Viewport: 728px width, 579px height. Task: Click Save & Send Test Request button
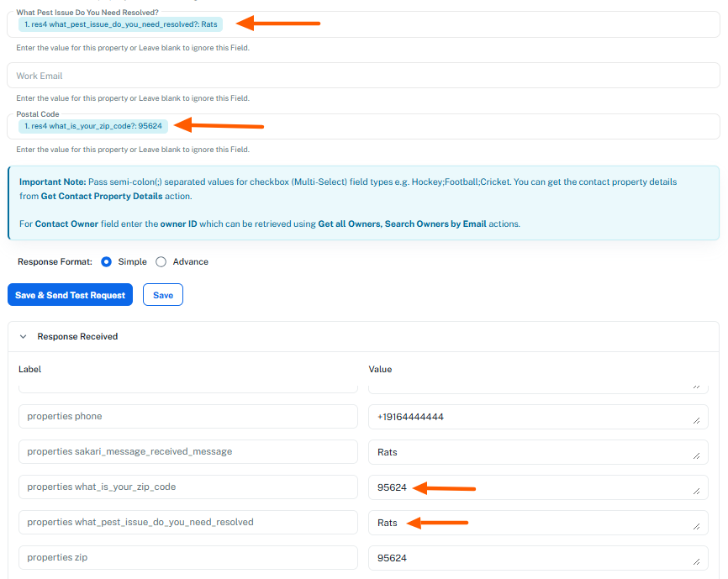click(x=70, y=295)
